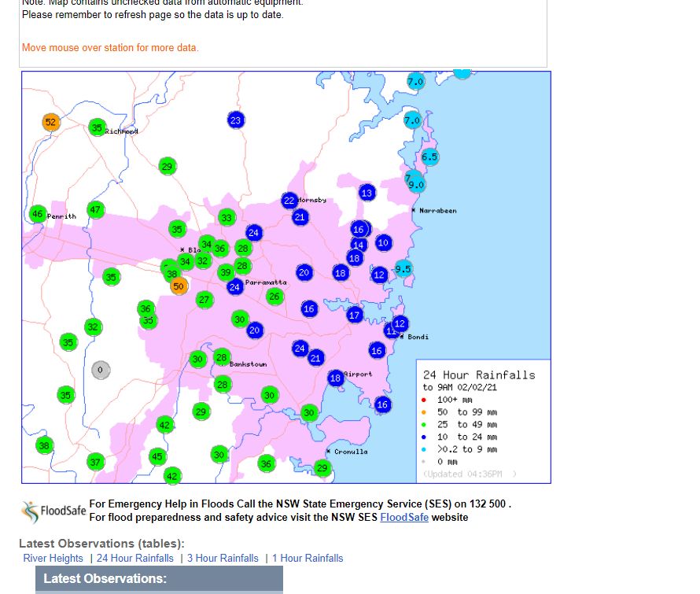
Task: Select the blue 23 mm station marker
Action: click(236, 120)
